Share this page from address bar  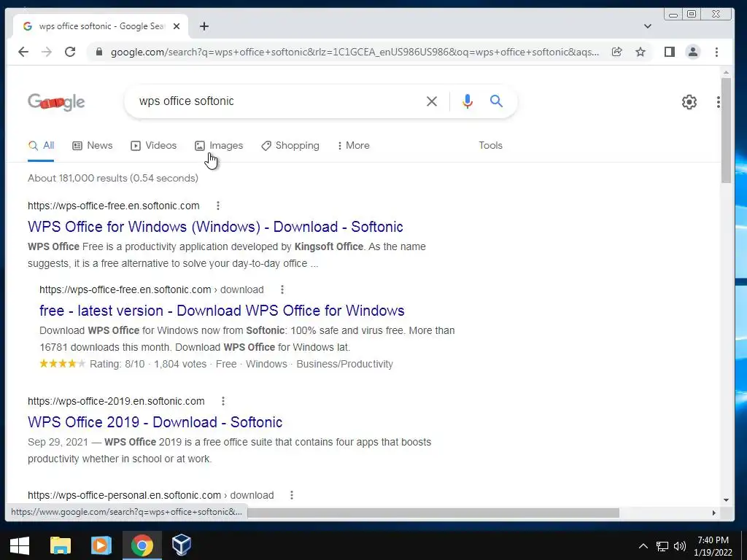(616, 52)
